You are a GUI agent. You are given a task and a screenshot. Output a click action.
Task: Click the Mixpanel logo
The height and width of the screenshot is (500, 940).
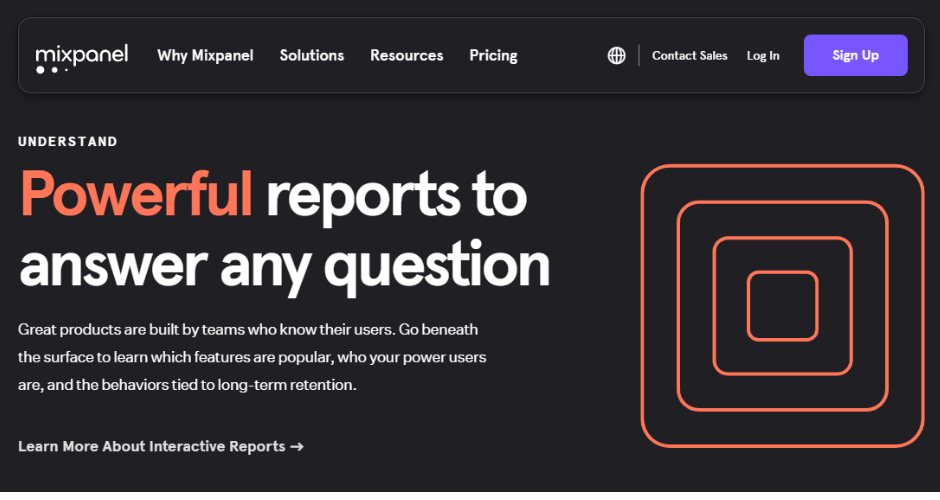click(82, 58)
